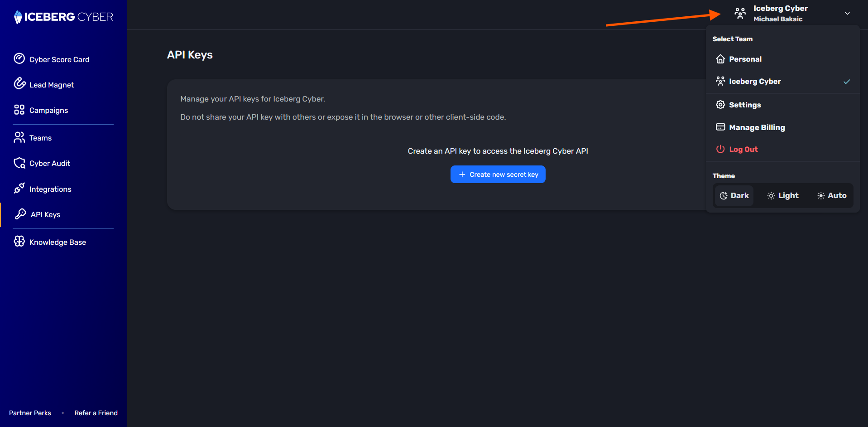Click the Log Out power icon

coord(720,149)
